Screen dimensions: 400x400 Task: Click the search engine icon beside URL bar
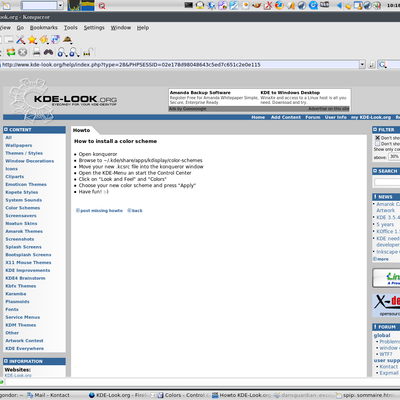click(382, 65)
